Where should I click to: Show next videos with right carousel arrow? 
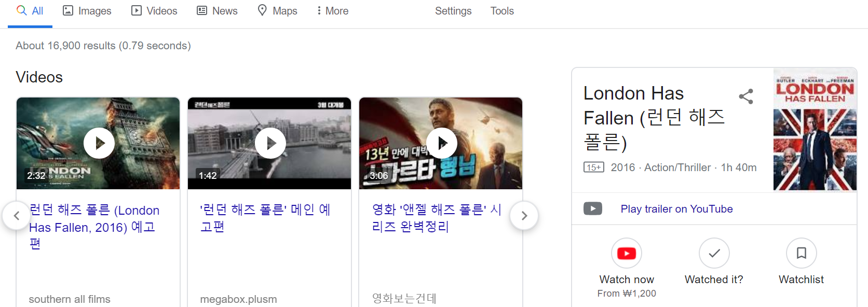(524, 216)
